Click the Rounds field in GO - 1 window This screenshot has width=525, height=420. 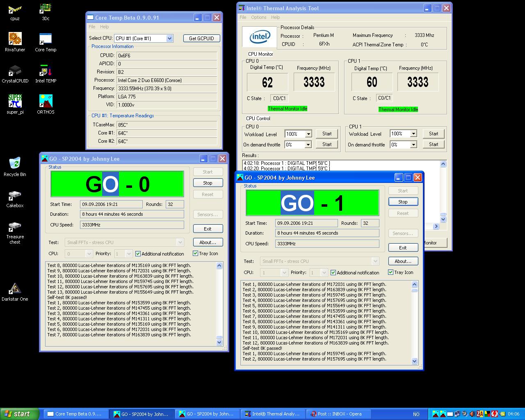tap(370, 223)
